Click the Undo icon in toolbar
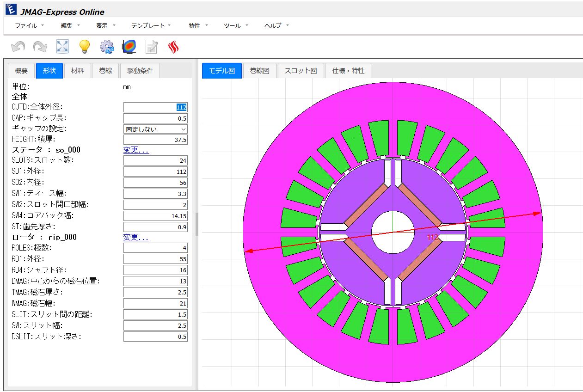Screen dimensions: 583x392 (18, 46)
